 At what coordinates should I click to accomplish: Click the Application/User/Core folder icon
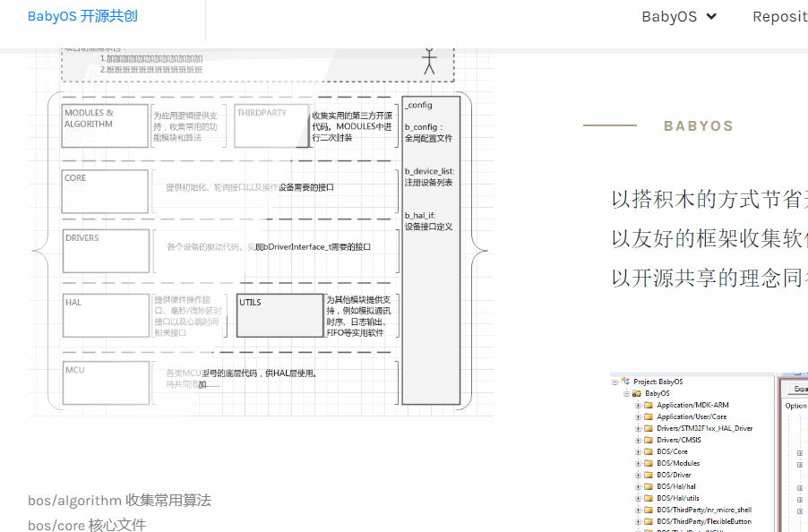pos(649,416)
